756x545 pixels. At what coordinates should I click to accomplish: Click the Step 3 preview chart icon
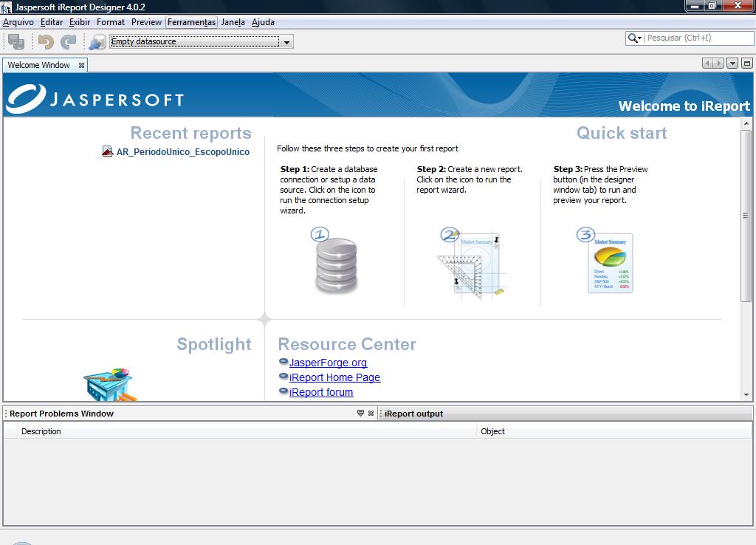click(x=606, y=261)
